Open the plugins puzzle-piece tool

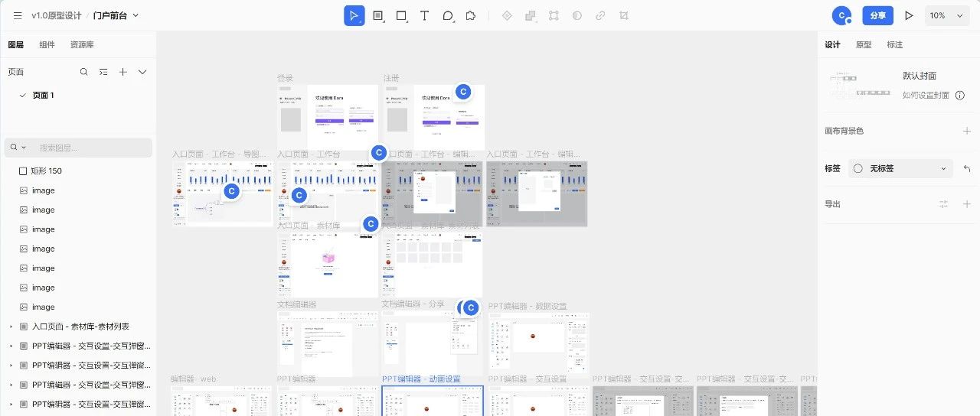coord(472,15)
